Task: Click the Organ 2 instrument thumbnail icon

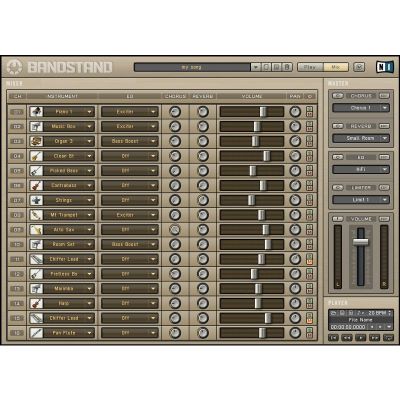Action: point(36,141)
